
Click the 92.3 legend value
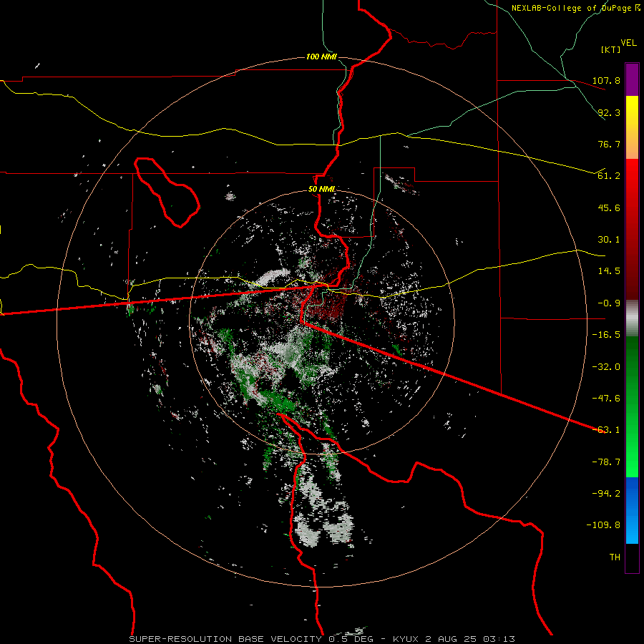pos(609,112)
